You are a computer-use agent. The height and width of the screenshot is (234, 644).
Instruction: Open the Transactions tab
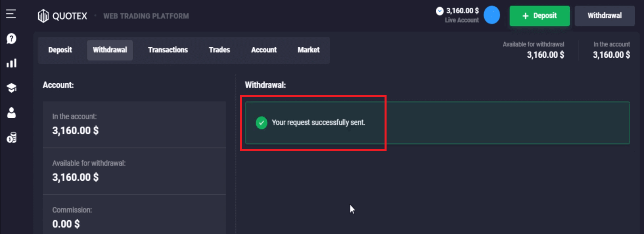[x=168, y=50]
